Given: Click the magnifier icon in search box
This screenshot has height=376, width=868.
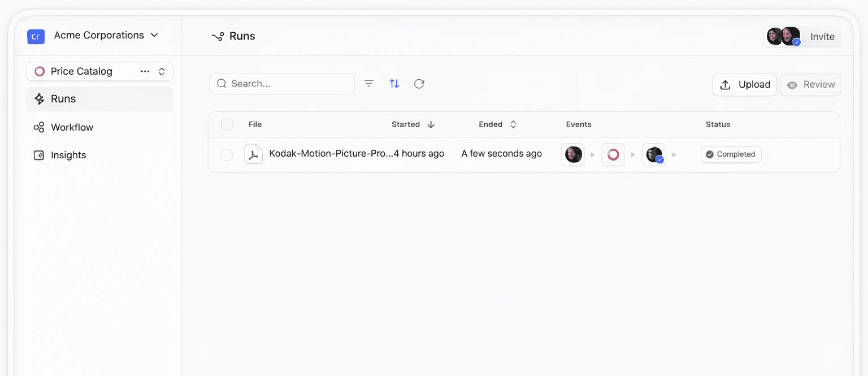Looking at the screenshot, I should [x=222, y=84].
